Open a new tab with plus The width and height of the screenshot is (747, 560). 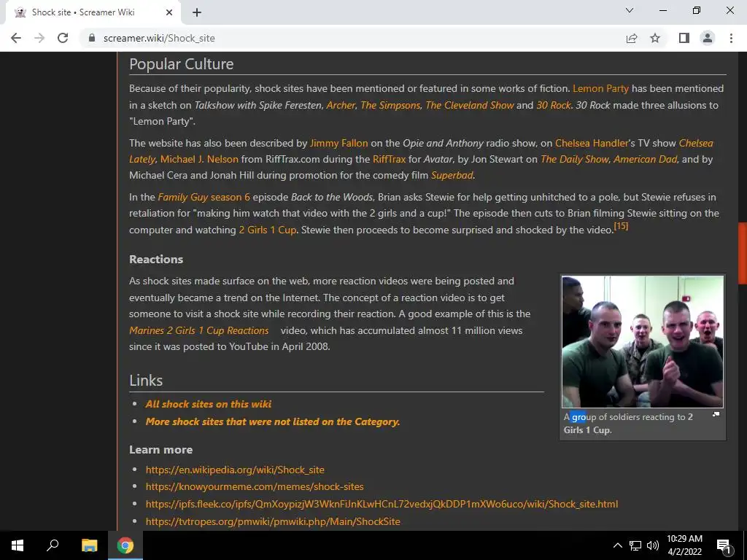tap(197, 12)
